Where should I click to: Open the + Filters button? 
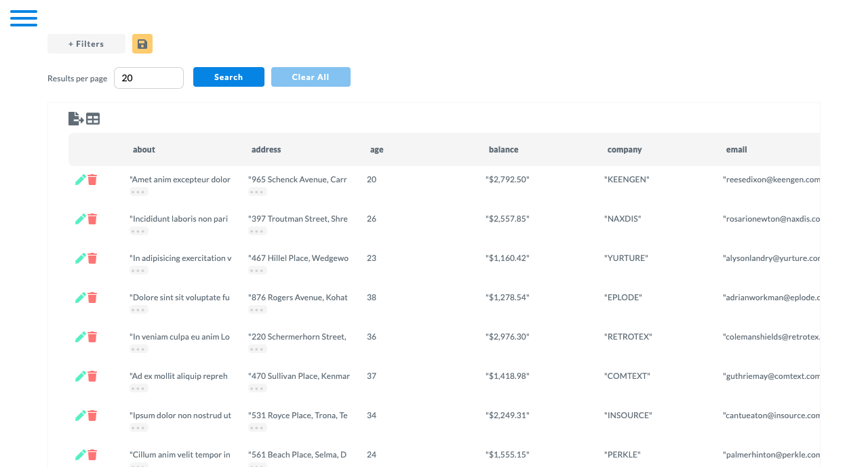pyautogui.click(x=86, y=44)
